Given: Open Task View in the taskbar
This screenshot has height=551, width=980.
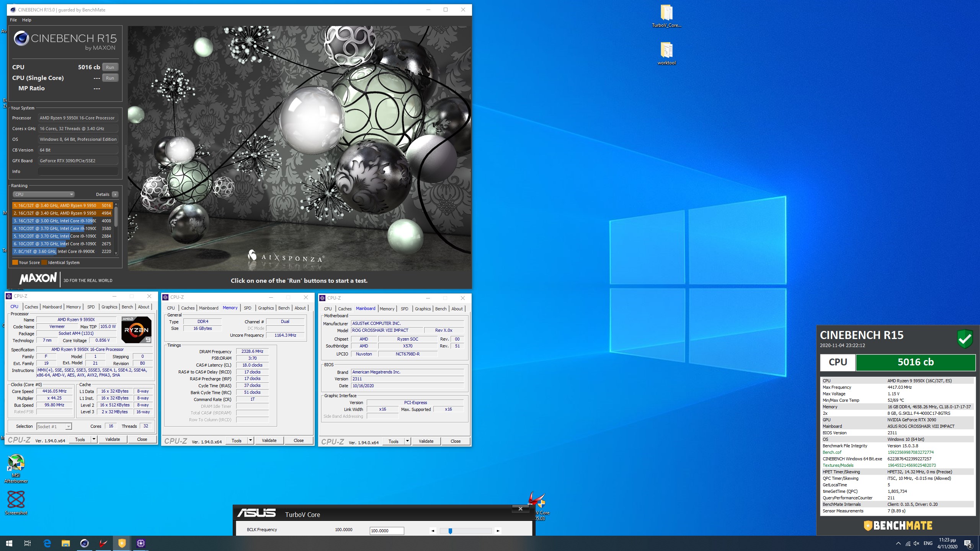Looking at the screenshot, I should tap(28, 543).
